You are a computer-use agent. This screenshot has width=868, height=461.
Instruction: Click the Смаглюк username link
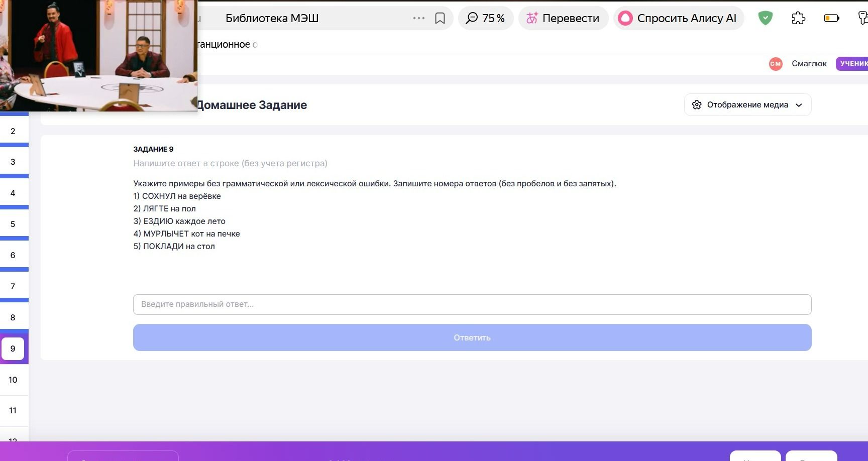coord(809,64)
